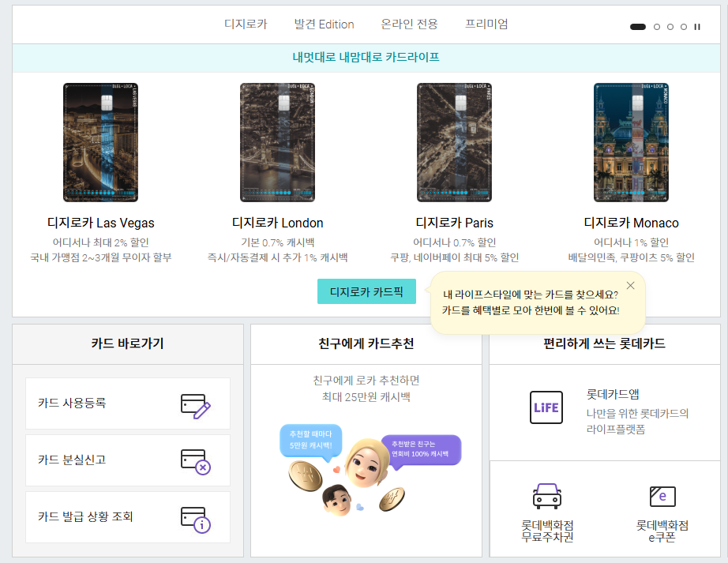Open 카드 발급 상황 조회 shortcut
The height and width of the screenshot is (563, 728).
click(x=128, y=517)
